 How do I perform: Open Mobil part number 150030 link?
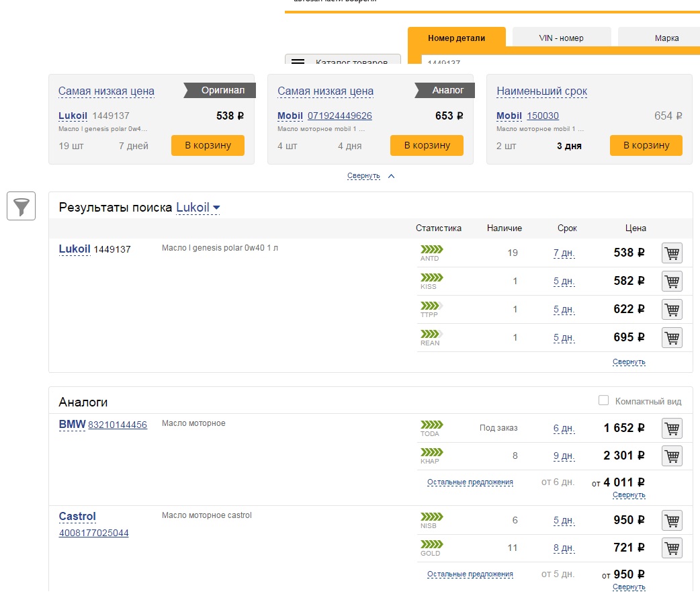coord(542,116)
